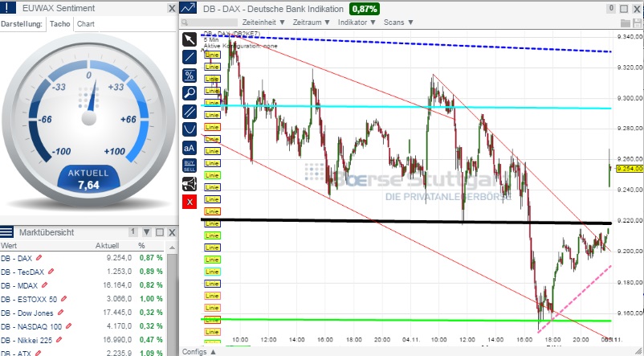The height and width of the screenshot is (356, 644).
Task: Click the 9.340,00 price axis label
Action: pyautogui.click(x=630, y=37)
